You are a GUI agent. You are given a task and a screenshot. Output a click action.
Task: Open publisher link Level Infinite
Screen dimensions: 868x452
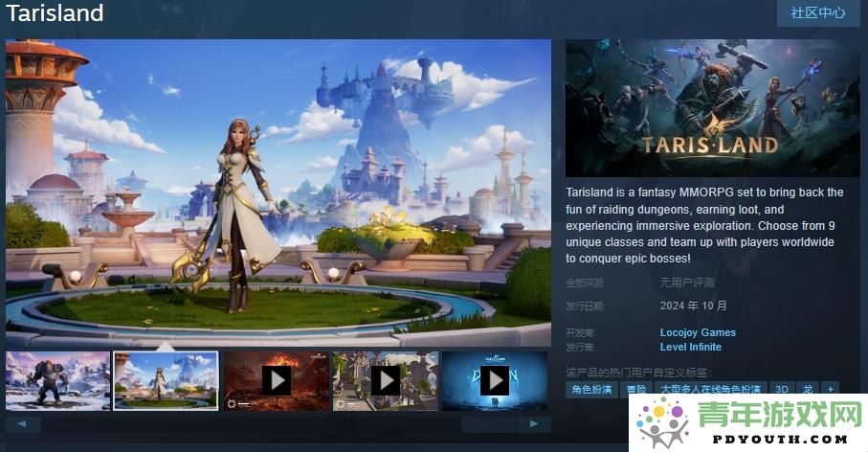click(x=690, y=347)
